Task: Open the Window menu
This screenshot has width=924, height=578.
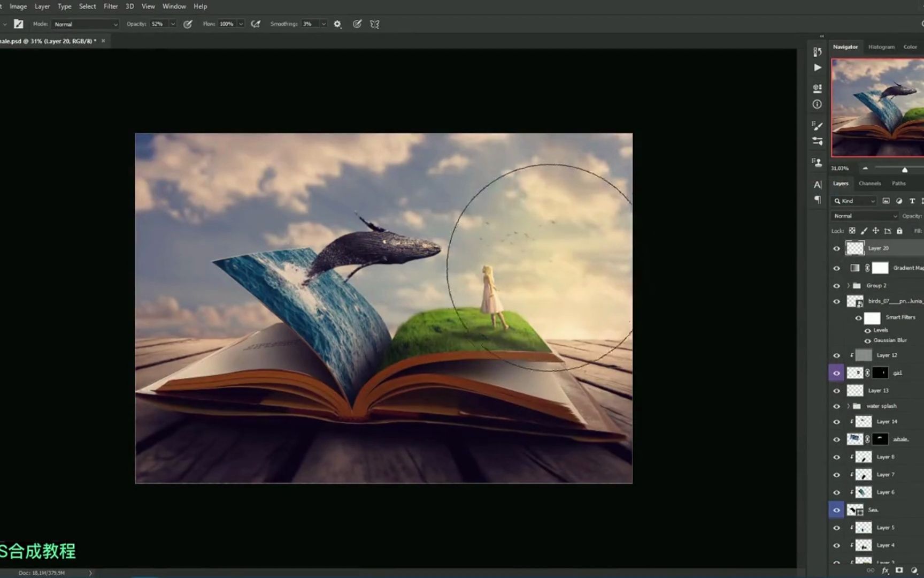Action: pyautogui.click(x=174, y=6)
